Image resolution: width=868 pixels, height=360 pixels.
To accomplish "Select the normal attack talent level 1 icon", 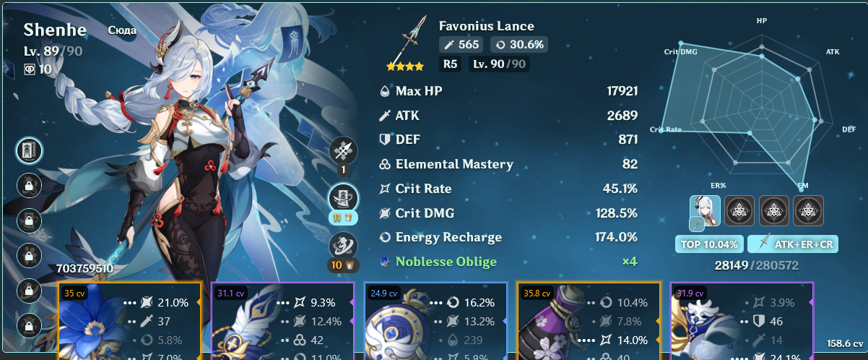I will click(344, 150).
